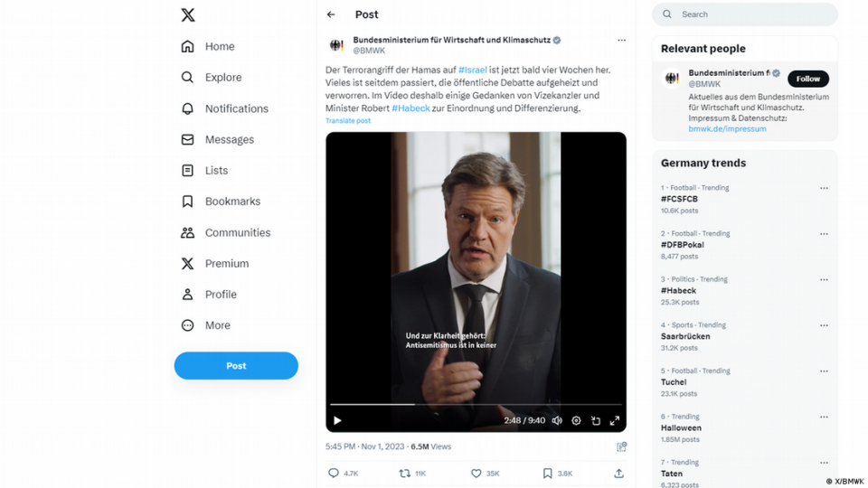
Task: Open Notifications in sidebar
Action: [236, 108]
